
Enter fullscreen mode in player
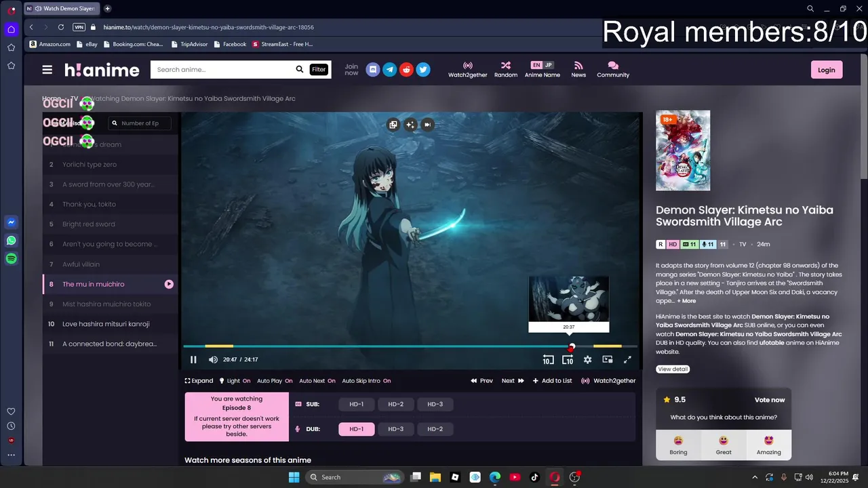(627, 360)
